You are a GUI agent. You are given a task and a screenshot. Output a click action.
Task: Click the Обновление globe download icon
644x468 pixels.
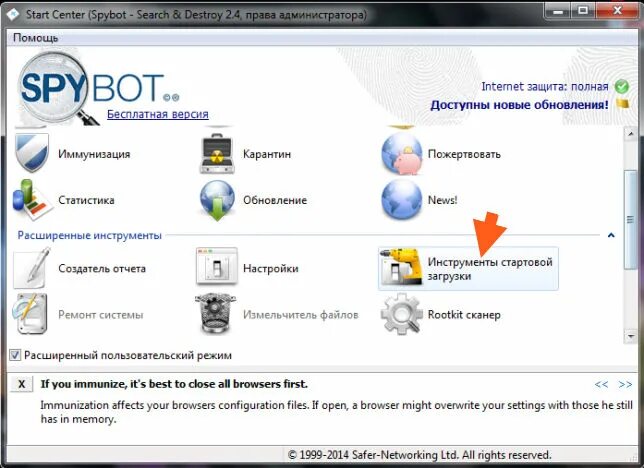pos(217,201)
